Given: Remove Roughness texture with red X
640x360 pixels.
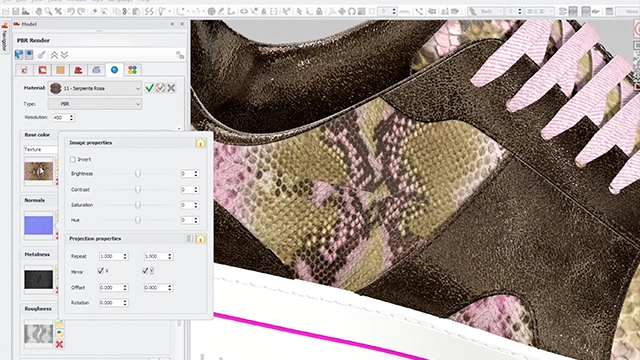Looking at the screenshot, I should pos(60,344).
